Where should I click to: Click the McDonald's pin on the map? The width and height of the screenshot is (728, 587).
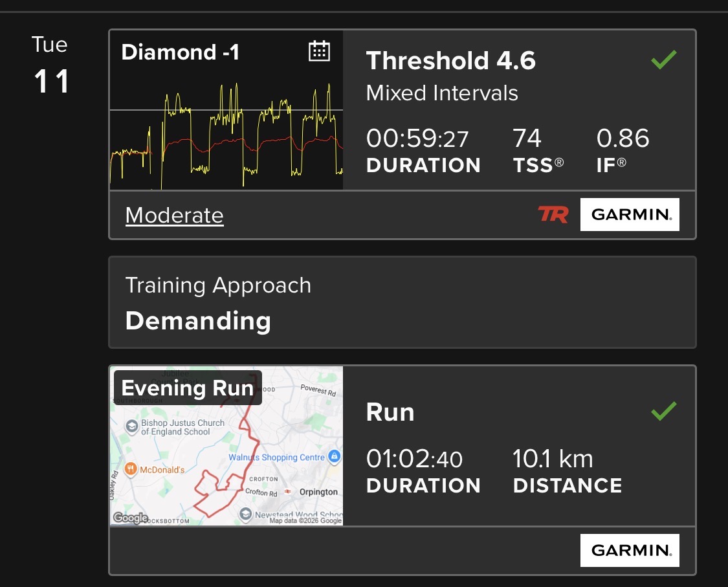point(131,469)
